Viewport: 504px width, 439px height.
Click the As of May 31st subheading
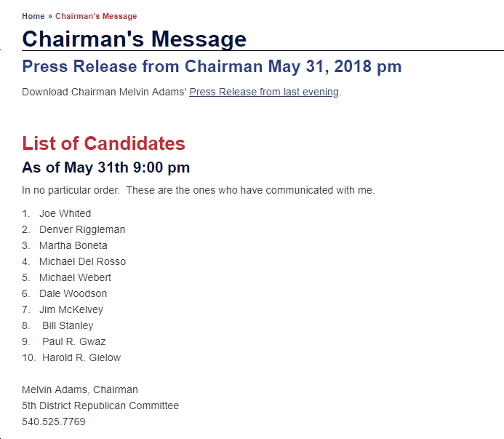click(x=105, y=167)
